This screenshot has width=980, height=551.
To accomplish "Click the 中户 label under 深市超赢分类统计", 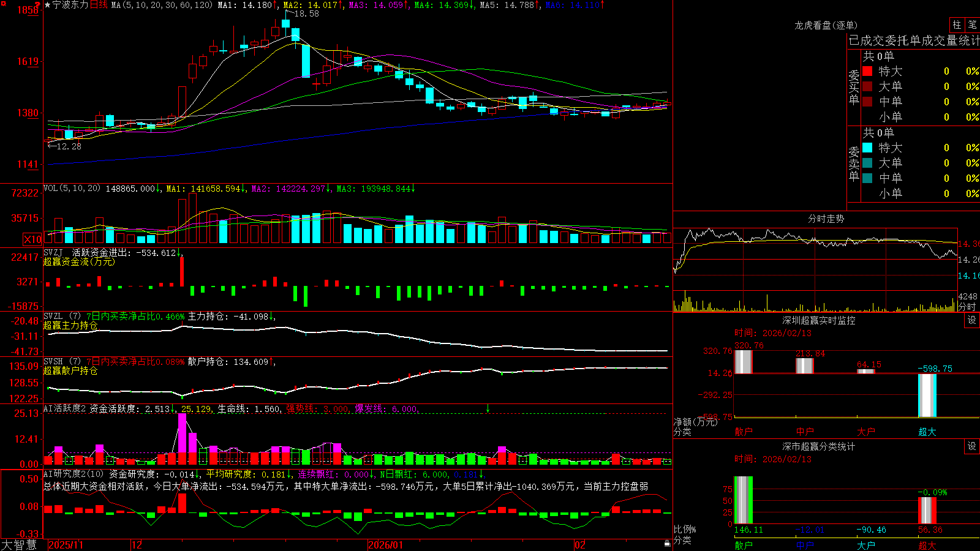I will tap(804, 545).
